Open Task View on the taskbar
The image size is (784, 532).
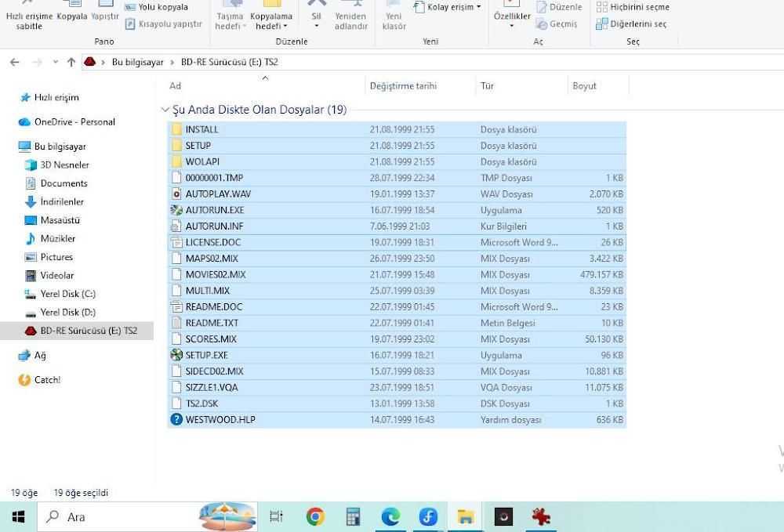(276, 517)
